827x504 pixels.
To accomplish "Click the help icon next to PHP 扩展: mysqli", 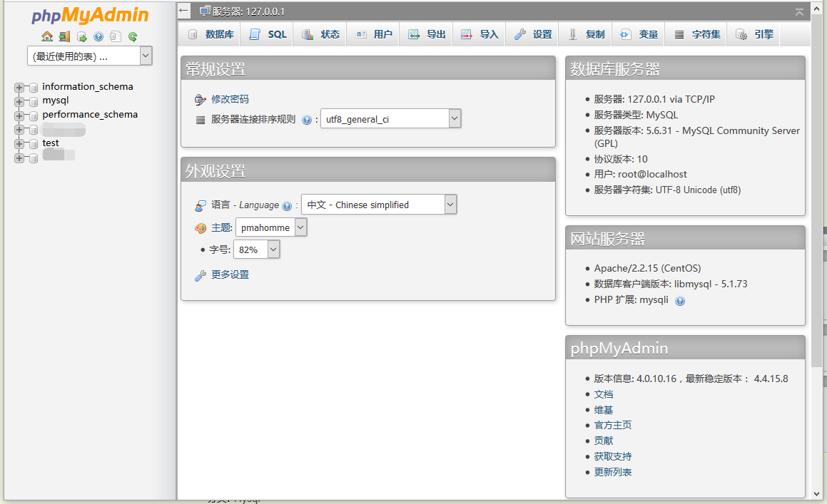I will click(x=681, y=301).
